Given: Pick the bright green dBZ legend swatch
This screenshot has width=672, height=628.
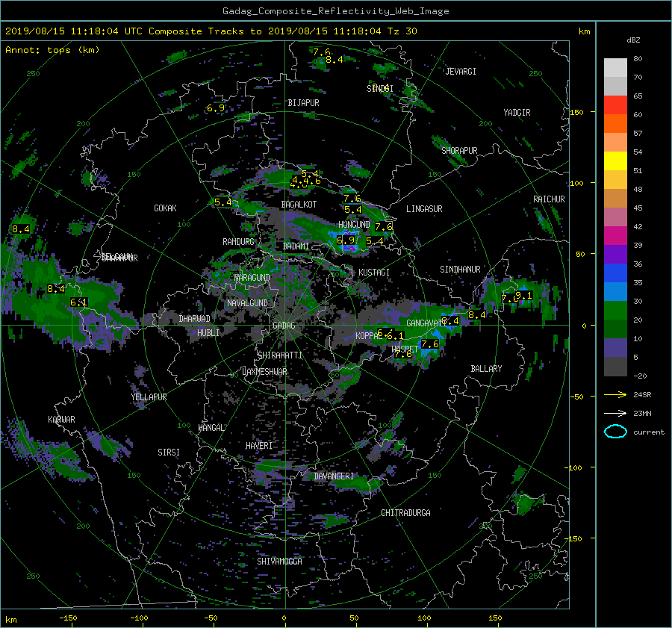Looking at the screenshot, I should tap(615, 310).
